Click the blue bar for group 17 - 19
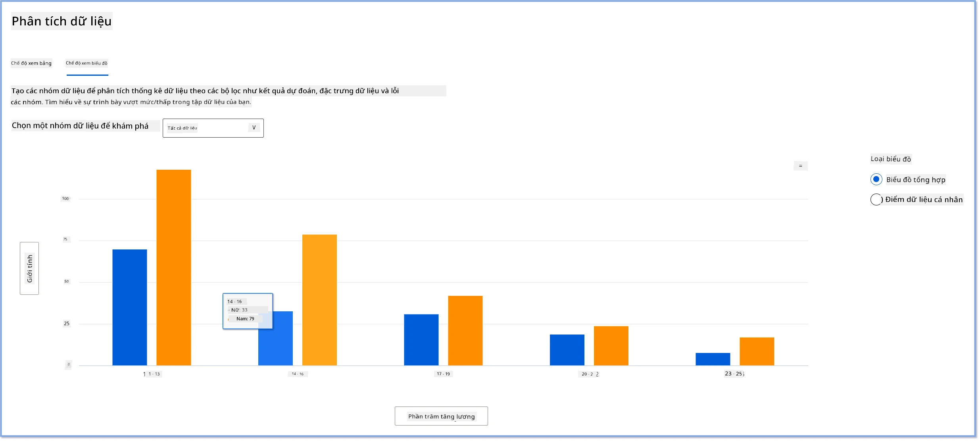This screenshot has width=980, height=441. [x=421, y=340]
